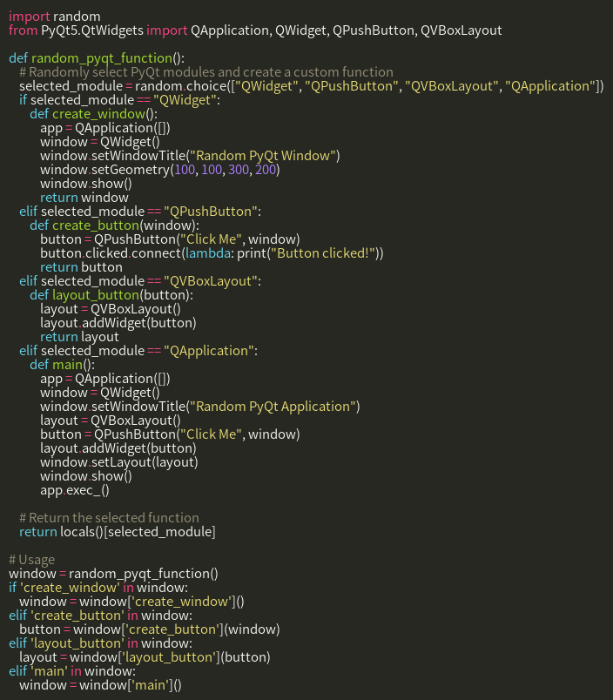Click the line 'elif selected_module == "QApplication":'
This screenshot has height=700, width=613.
click(138, 351)
